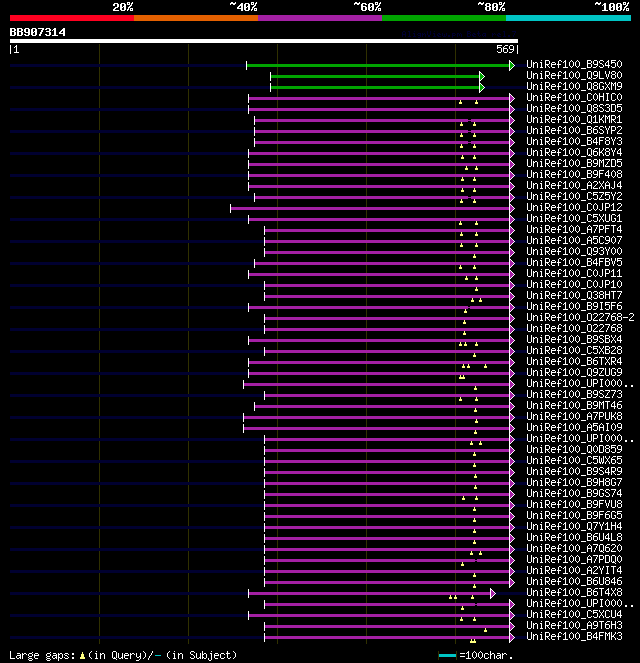Click UniRef100_C5XUG1 label
The width and height of the screenshot is (640, 663).
tap(574, 218)
